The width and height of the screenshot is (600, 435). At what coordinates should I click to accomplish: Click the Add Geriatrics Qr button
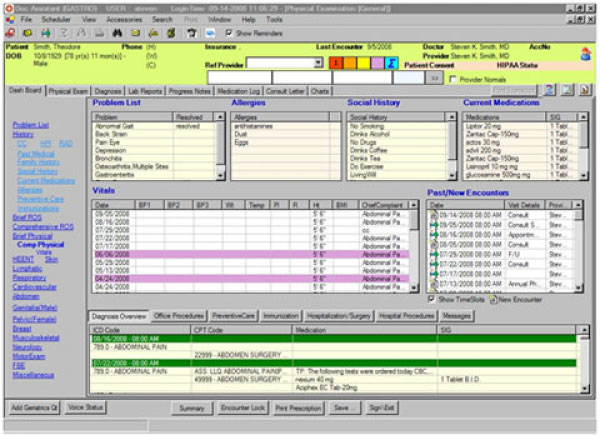34,407
